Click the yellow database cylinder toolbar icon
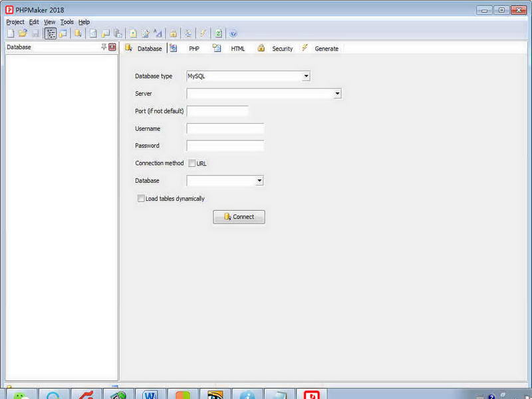This screenshot has width=532, height=399. [x=78, y=33]
